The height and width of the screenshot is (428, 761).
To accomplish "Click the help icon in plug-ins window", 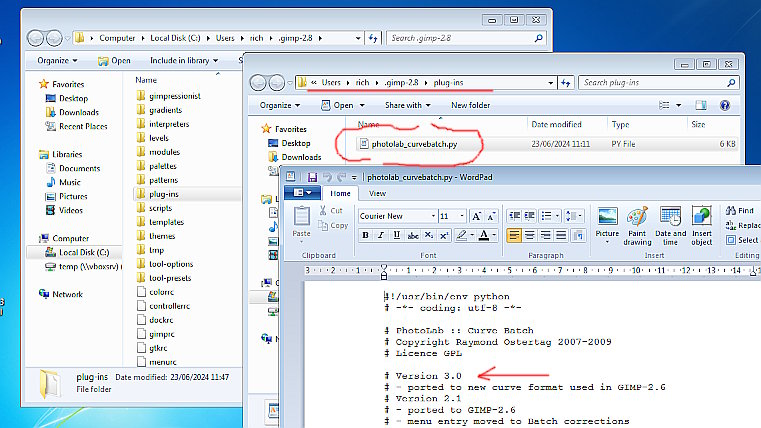I will [725, 105].
